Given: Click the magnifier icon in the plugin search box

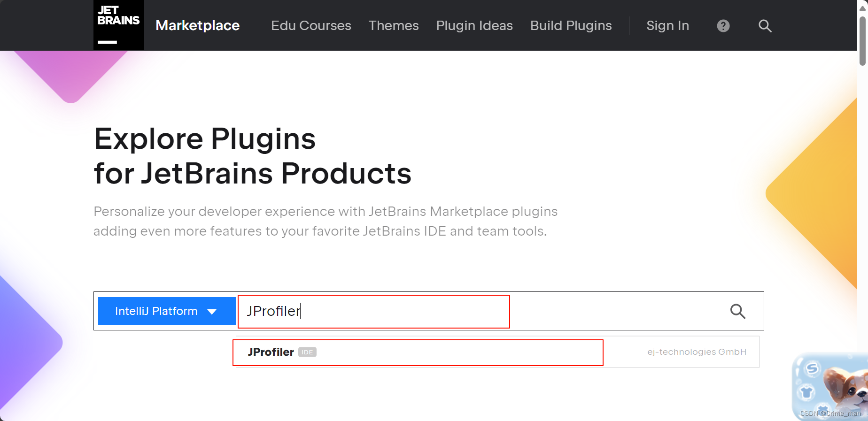Looking at the screenshot, I should point(738,311).
